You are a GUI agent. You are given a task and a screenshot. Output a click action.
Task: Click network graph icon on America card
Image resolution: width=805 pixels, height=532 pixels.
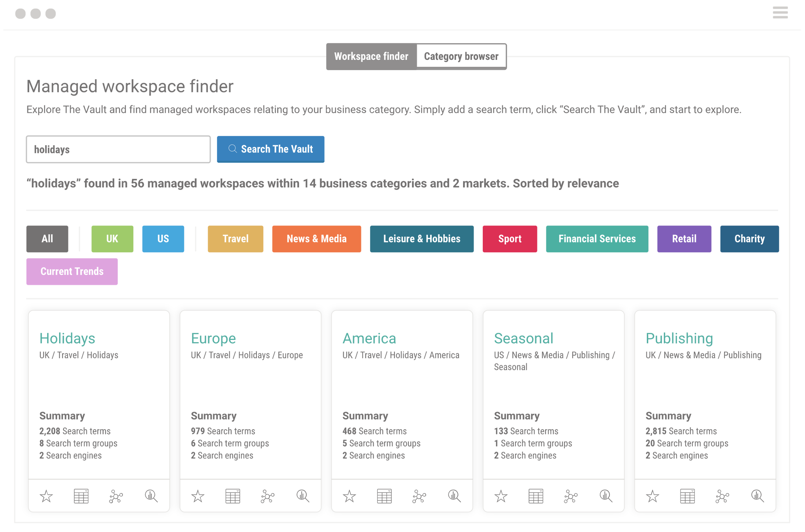(x=419, y=496)
